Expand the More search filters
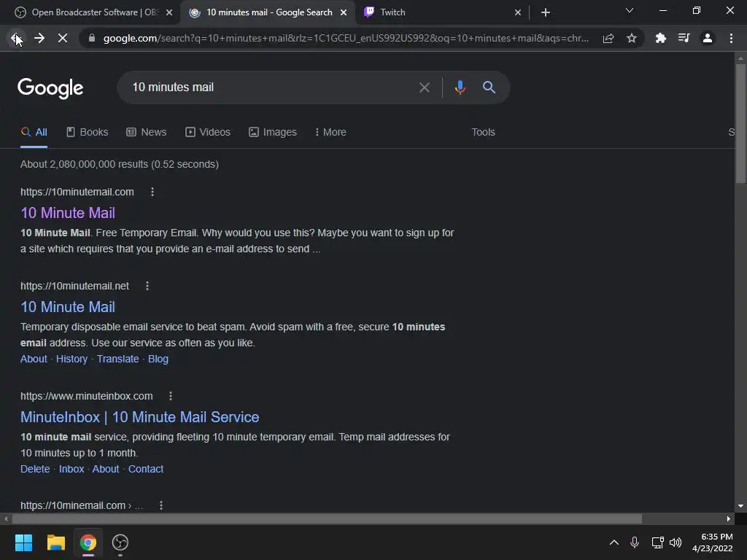Image resolution: width=747 pixels, height=560 pixels. (x=330, y=133)
